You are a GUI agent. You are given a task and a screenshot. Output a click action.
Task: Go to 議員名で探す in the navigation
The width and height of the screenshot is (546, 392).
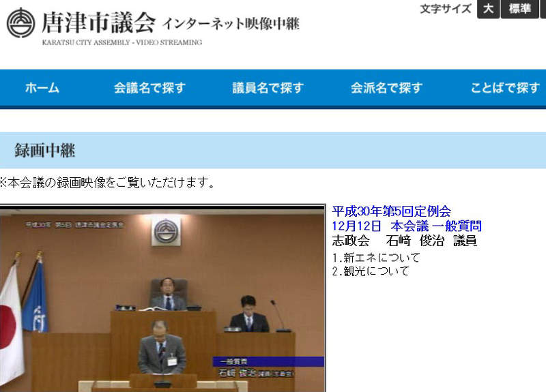tap(268, 88)
